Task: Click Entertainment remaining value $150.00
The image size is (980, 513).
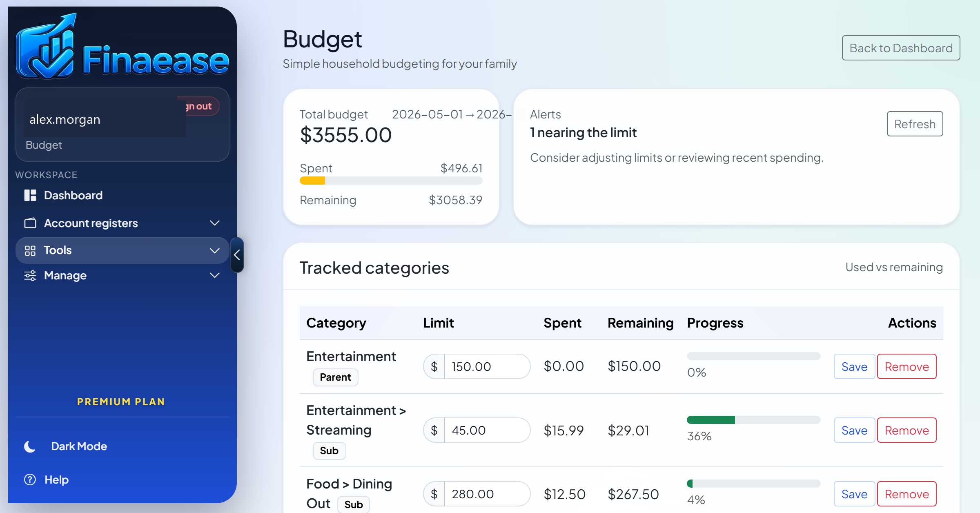Action: coord(634,366)
